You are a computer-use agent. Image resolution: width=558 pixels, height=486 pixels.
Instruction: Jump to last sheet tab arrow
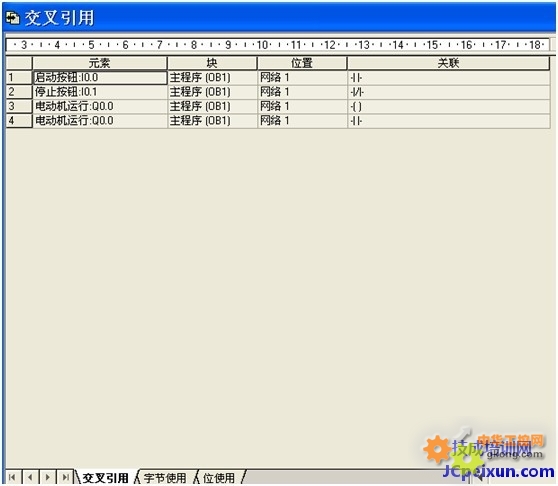point(65,477)
